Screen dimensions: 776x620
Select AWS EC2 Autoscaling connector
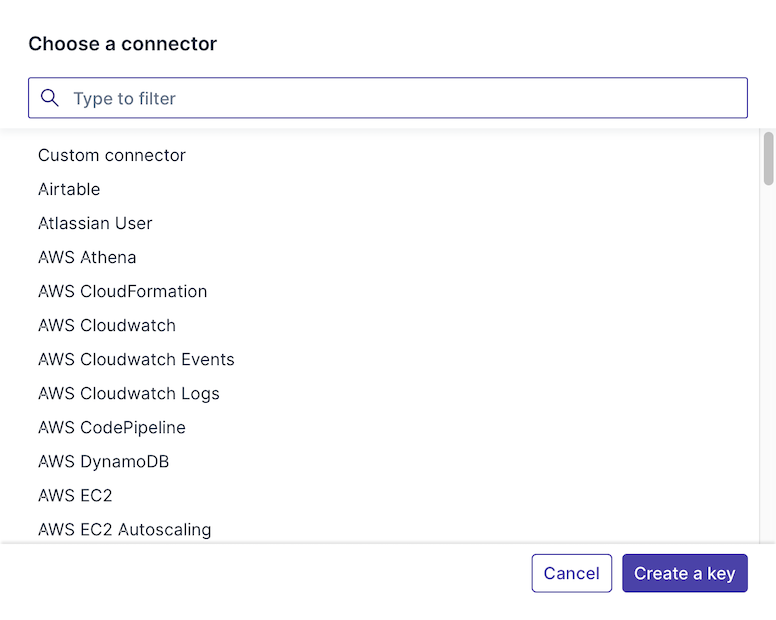click(x=124, y=529)
